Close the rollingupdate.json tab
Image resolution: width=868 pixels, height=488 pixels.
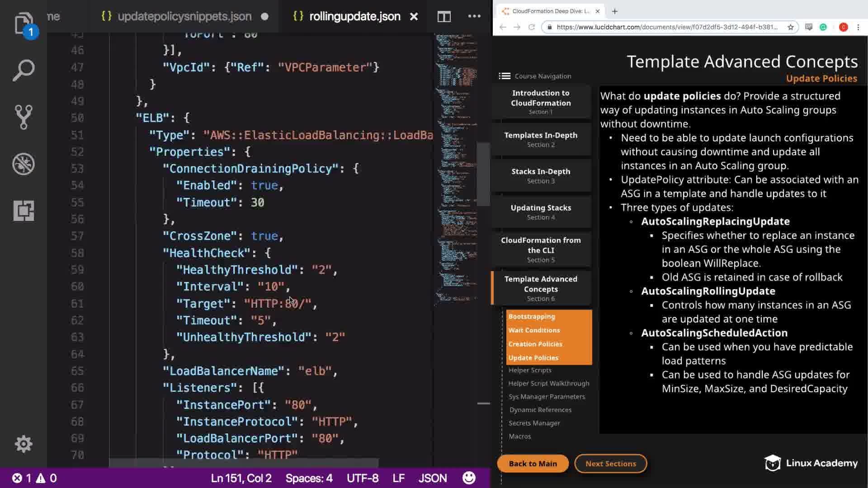pyautogui.click(x=414, y=17)
